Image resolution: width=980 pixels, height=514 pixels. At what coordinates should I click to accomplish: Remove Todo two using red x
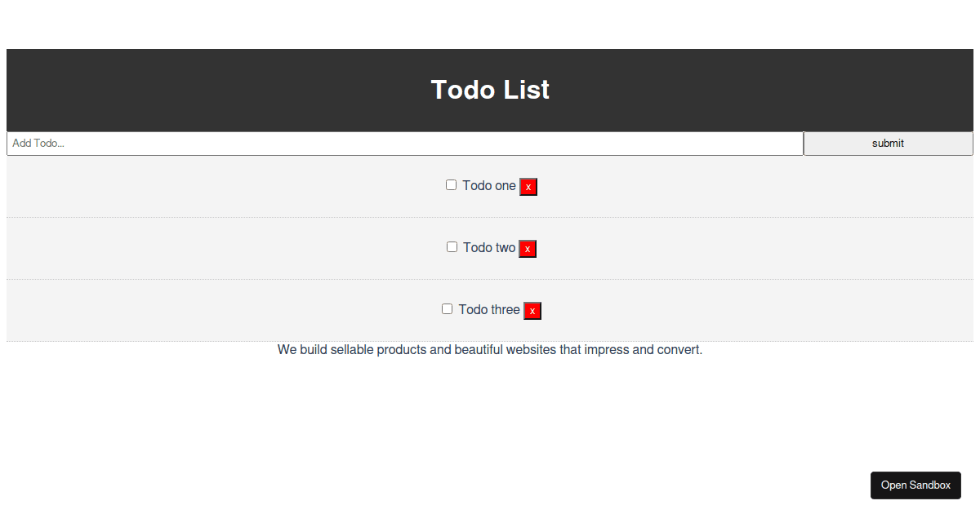click(x=528, y=249)
